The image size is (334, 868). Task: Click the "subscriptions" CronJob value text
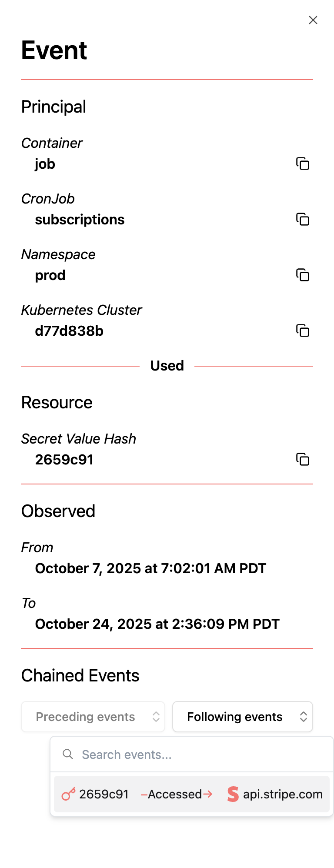pyautogui.click(x=80, y=220)
